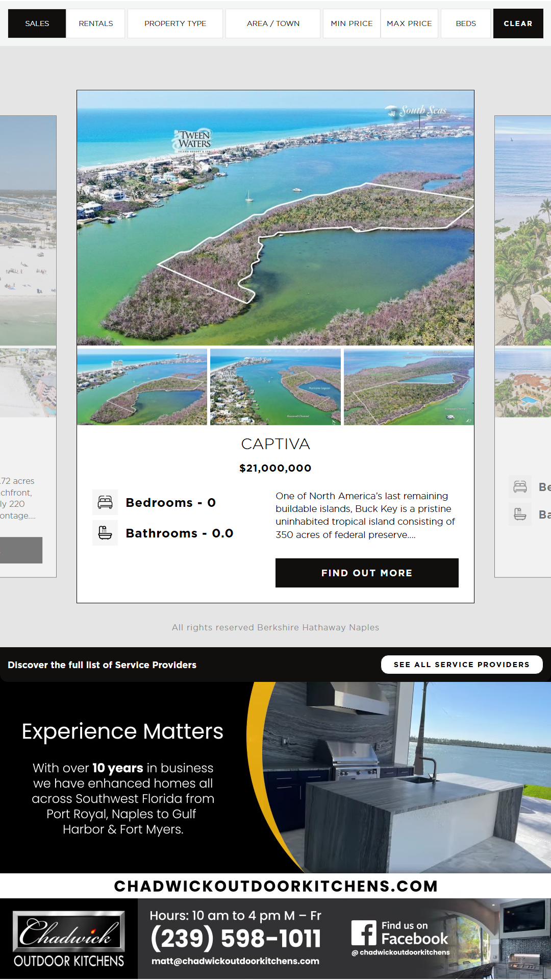Switch to Rentals listings
551x980 pixels.
(96, 23)
